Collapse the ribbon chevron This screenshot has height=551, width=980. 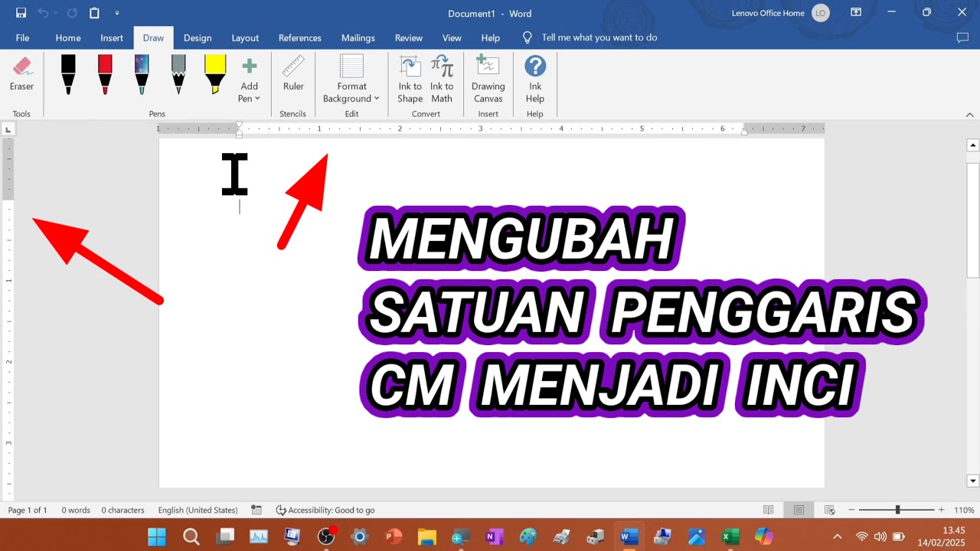(969, 114)
